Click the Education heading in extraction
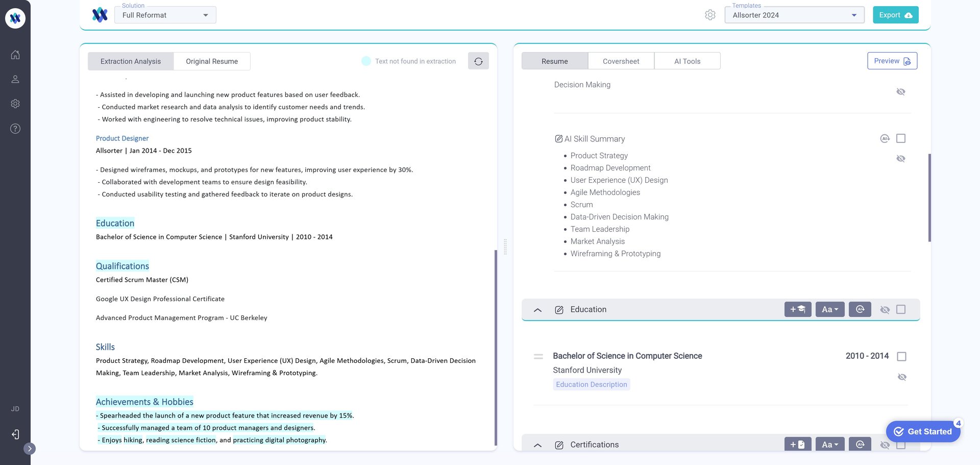Screen dimensions: 980x465 point(115,223)
